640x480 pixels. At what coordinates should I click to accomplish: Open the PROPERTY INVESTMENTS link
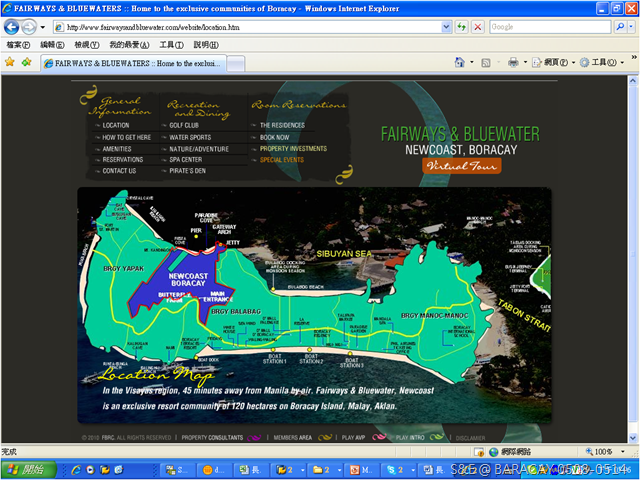click(x=293, y=149)
